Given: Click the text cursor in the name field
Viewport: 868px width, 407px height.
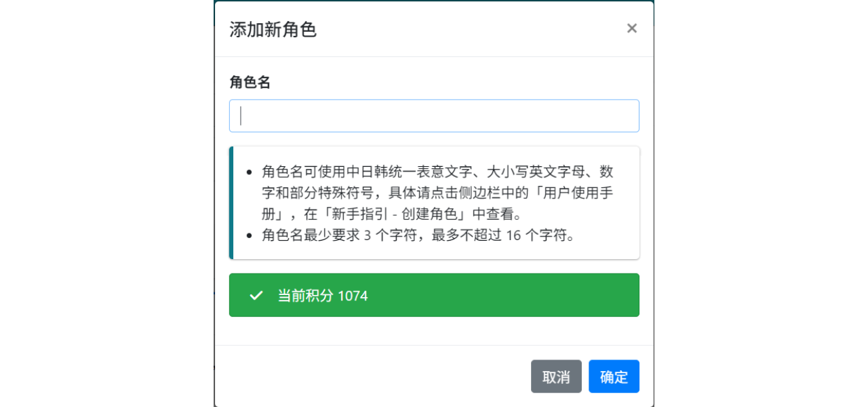Looking at the screenshot, I should click(x=241, y=115).
